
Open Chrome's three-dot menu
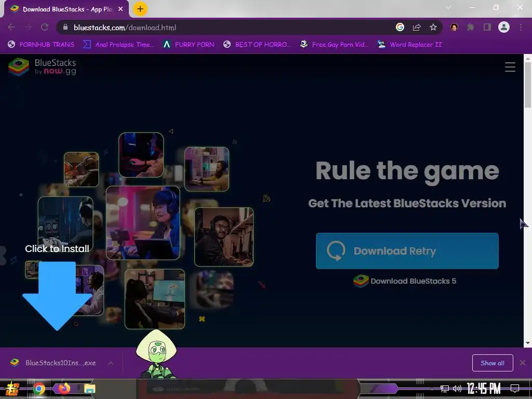[x=521, y=28]
